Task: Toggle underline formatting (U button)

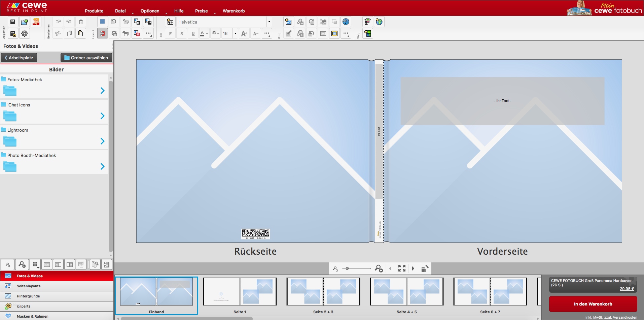Action: pos(193,33)
